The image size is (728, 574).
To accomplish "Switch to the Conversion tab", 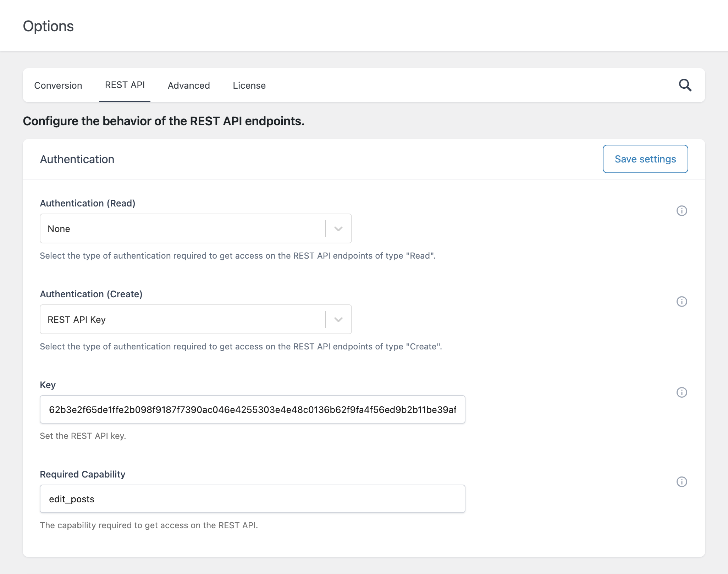I will point(58,85).
